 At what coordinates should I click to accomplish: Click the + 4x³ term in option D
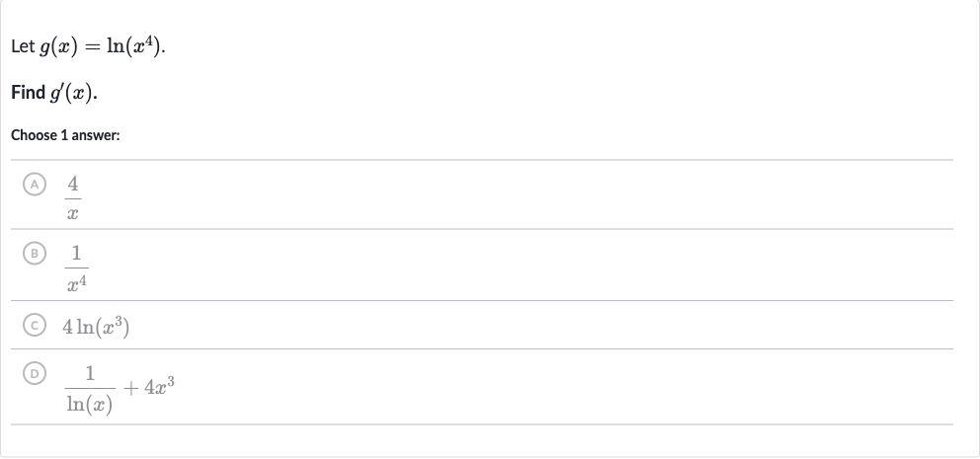click(149, 387)
